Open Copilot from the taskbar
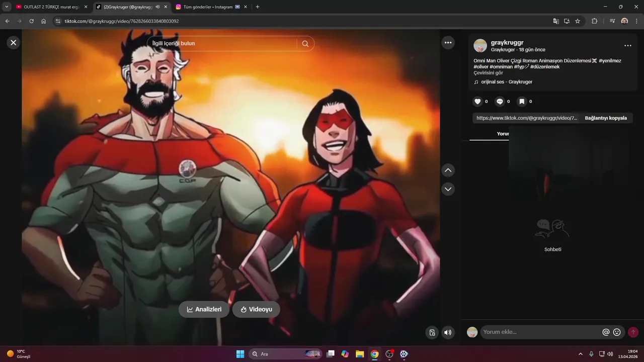644x362 pixels. [345, 354]
